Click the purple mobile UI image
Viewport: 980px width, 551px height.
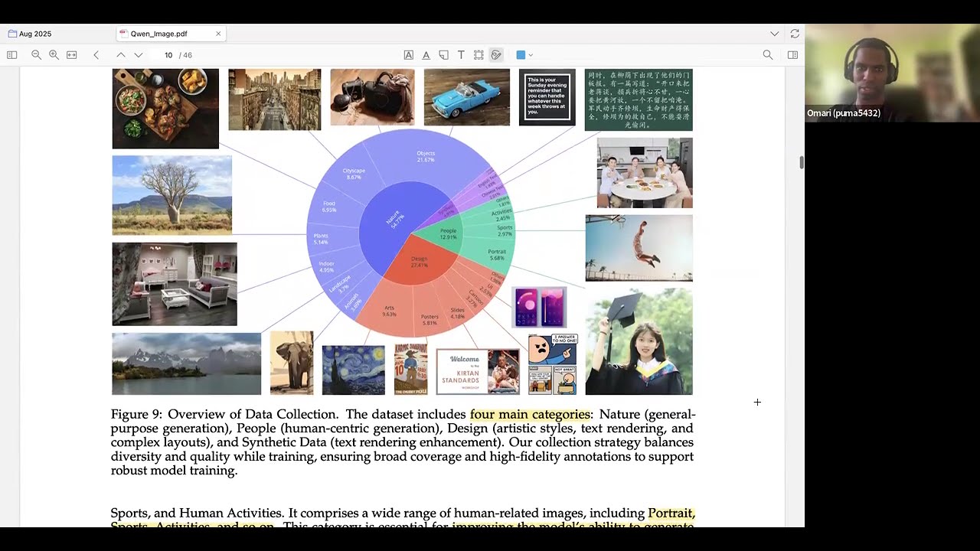point(539,308)
